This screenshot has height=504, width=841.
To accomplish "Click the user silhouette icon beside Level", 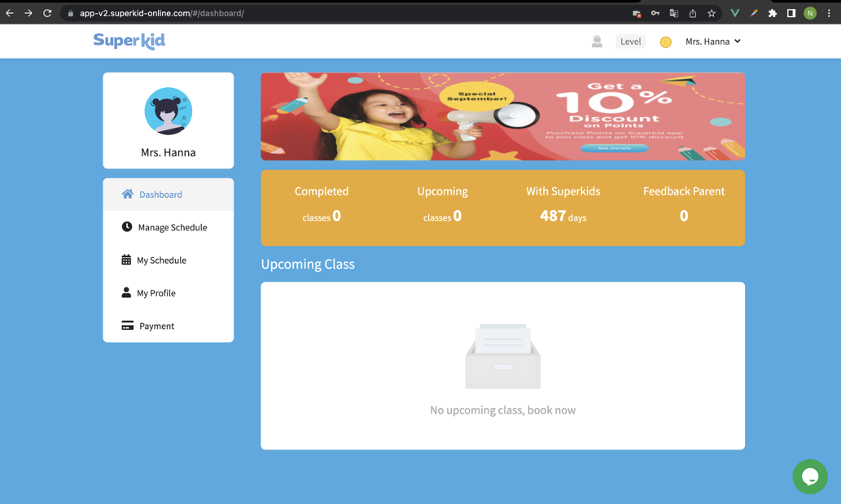I will coord(597,42).
